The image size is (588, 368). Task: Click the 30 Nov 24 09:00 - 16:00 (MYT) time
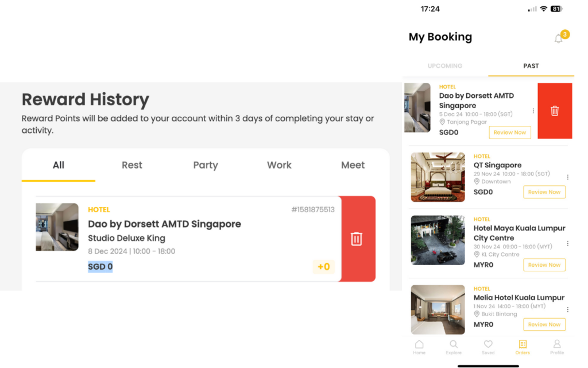[x=513, y=247]
